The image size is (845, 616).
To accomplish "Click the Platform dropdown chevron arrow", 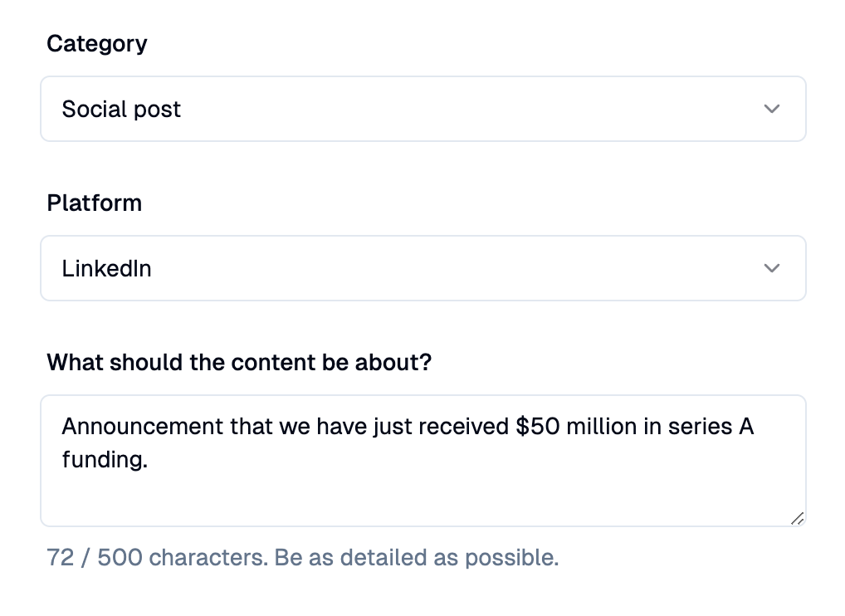I will click(x=772, y=268).
